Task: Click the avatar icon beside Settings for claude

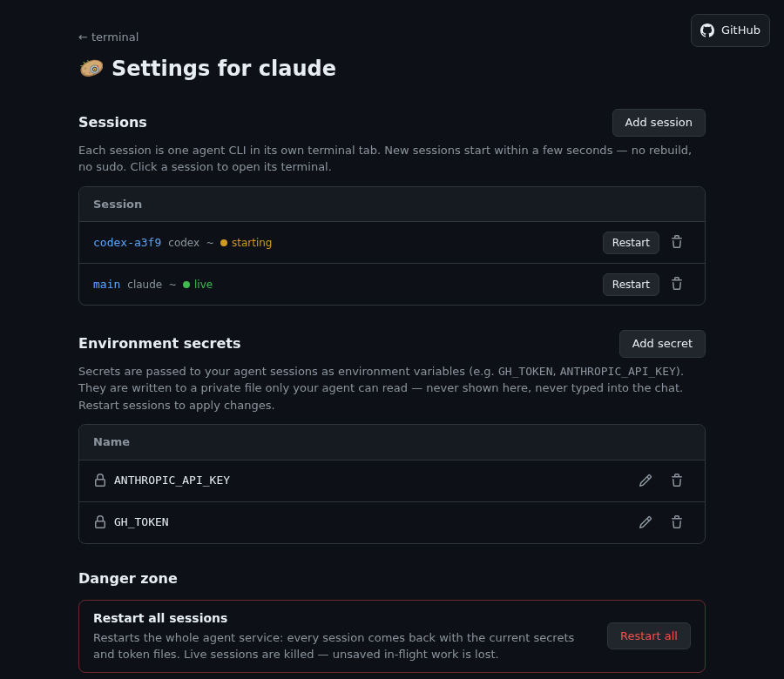Action: coord(91,68)
